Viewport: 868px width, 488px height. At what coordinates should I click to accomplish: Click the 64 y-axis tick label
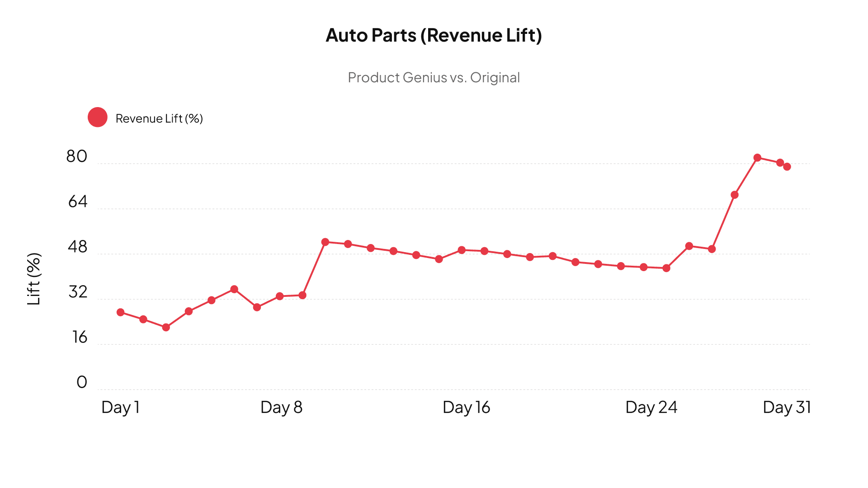(x=77, y=202)
